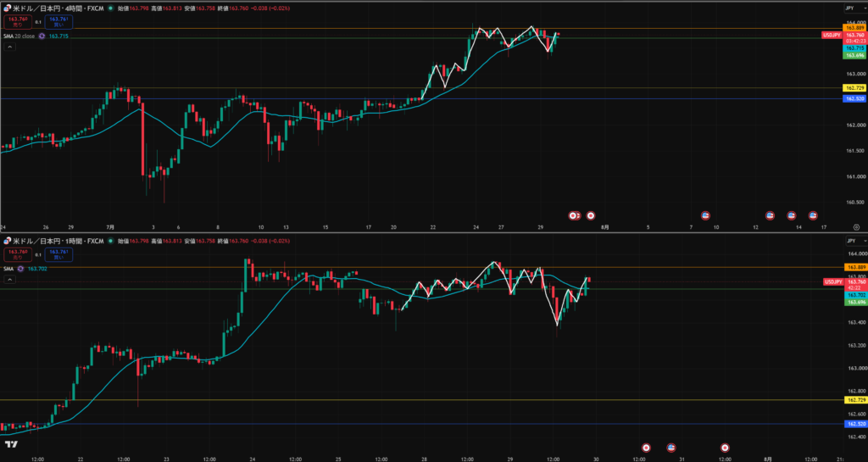Screen dimensions: 868x462
Task: Open the SMA 20 close indicator source icon
Action: tap(42, 36)
